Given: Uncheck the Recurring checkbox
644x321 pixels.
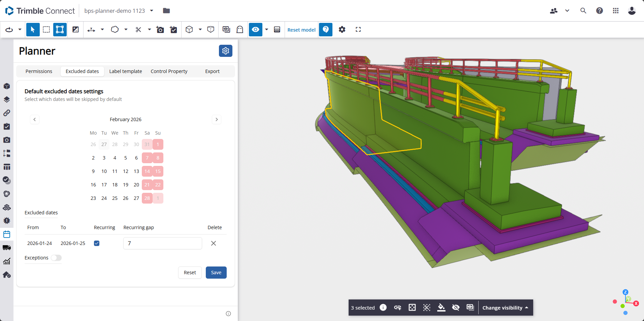Looking at the screenshot, I should (x=97, y=243).
